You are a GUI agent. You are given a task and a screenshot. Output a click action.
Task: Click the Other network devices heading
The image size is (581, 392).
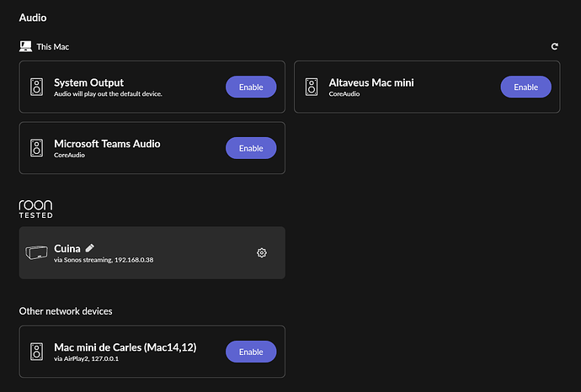coord(66,311)
